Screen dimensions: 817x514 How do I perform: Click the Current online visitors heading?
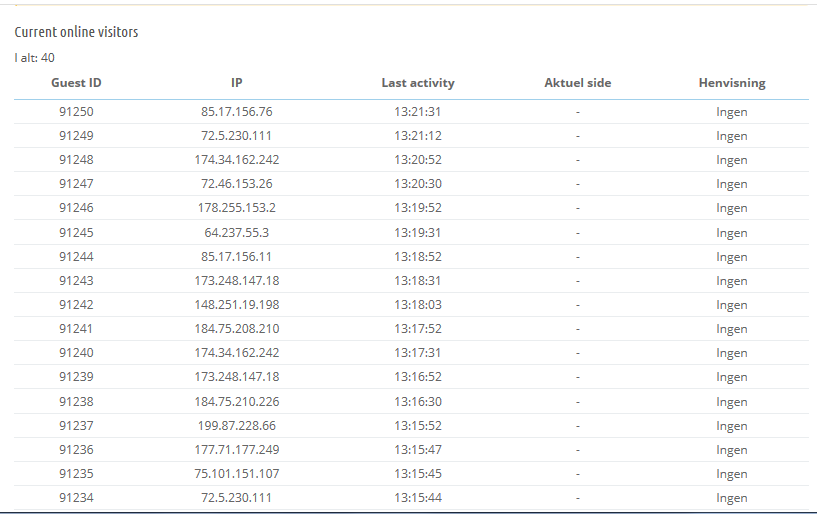[x=76, y=32]
